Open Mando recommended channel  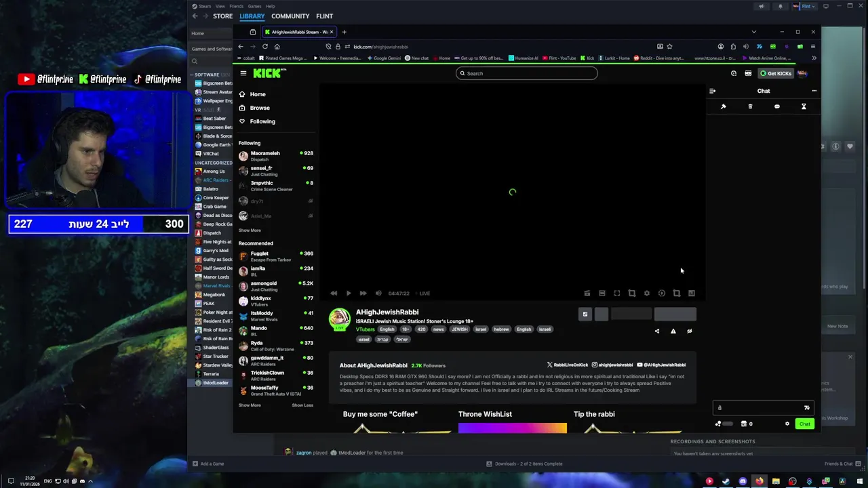coord(275,331)
